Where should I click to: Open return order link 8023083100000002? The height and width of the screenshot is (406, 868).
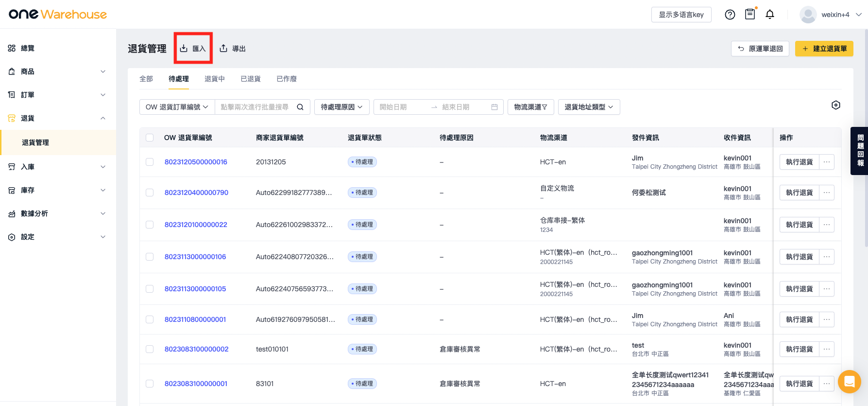point(196,349)
